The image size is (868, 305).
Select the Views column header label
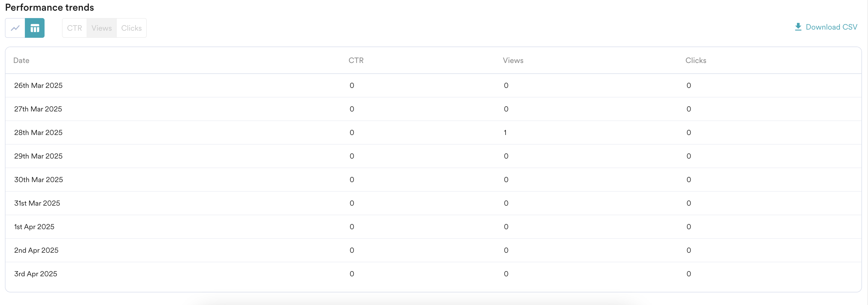coord(513,61)
